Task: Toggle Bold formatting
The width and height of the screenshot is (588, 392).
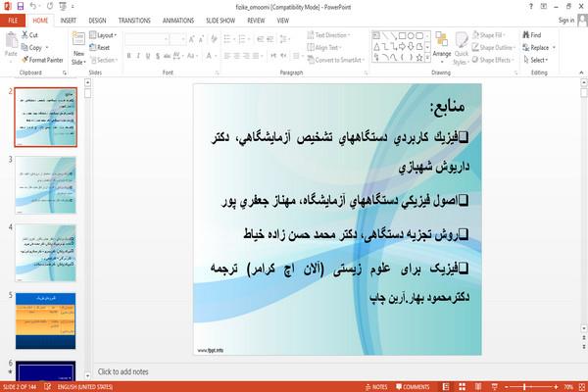Action: [128, 56]
